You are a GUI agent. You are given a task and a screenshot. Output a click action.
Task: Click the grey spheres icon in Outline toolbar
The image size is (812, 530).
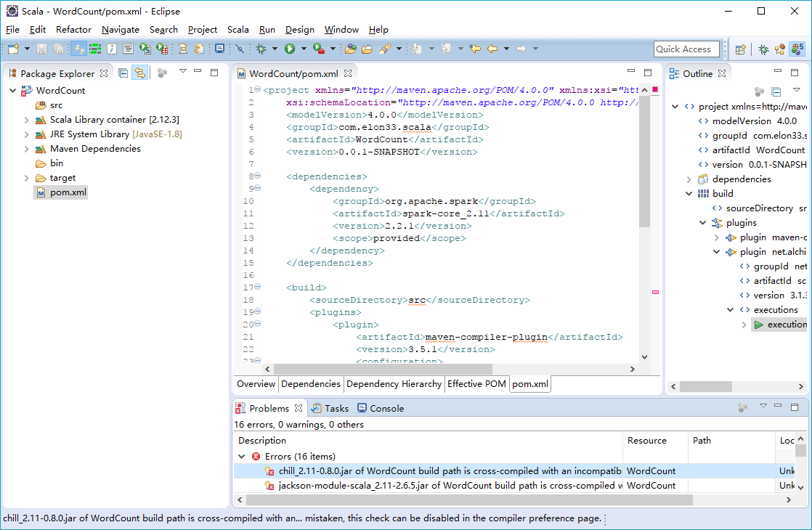tap(759, 91)
